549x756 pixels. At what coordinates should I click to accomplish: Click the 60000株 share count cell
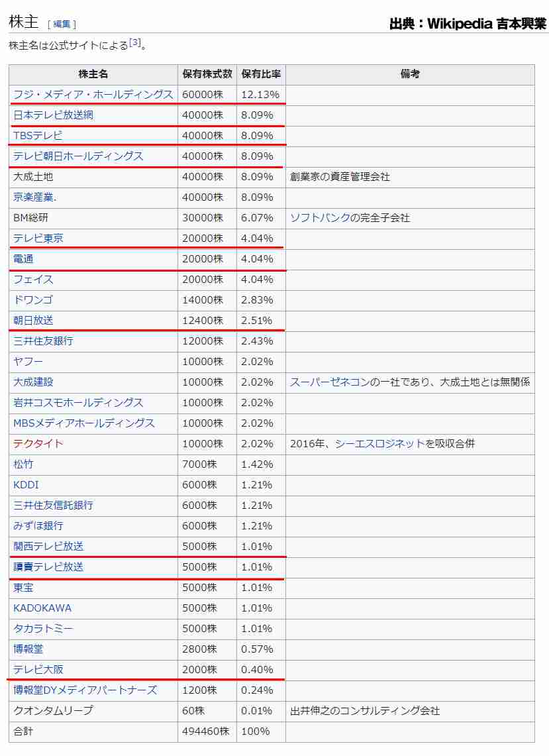[x=207, y=95]
